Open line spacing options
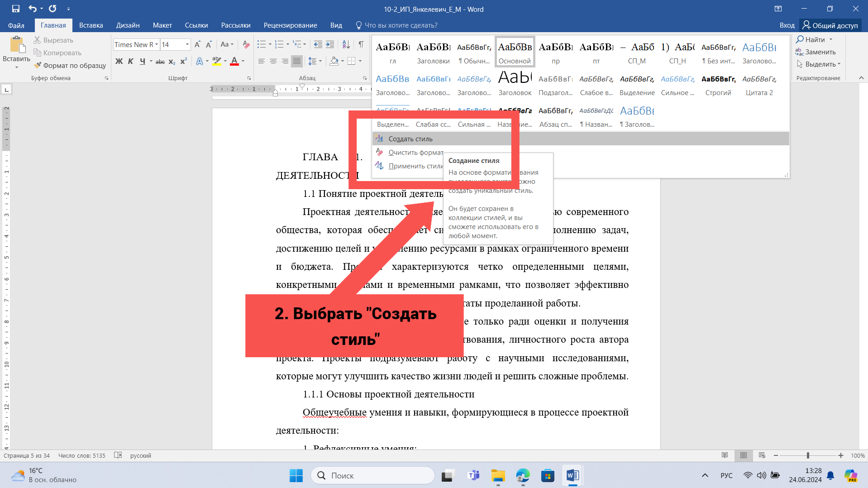The width and height of the screenshot is (868, 488). click(312, 61)
